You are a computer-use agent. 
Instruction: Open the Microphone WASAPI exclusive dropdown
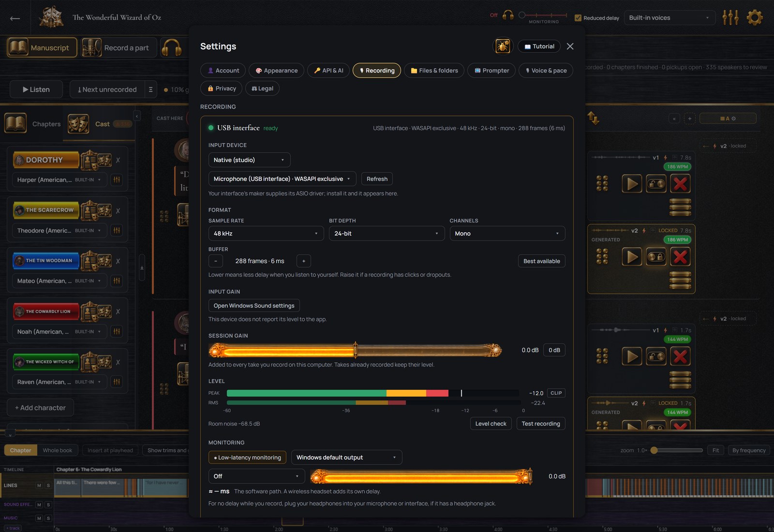[283, 179]
